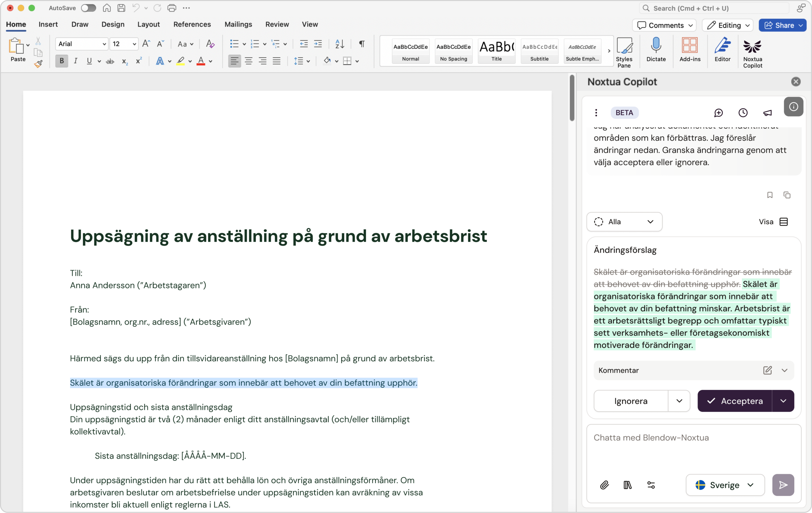The height and width of the screenshot is (513, 812).
Task: Toggle Subscript formatting
Action: 125,61
